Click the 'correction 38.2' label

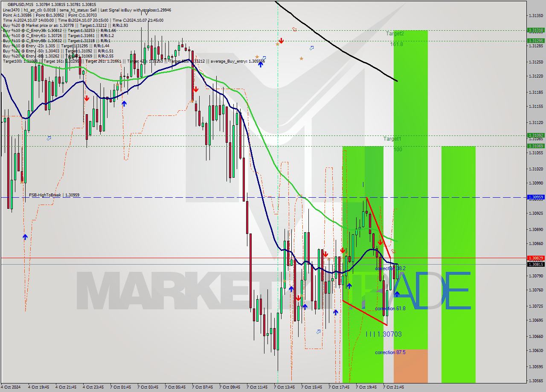click(x=390, y=268)
